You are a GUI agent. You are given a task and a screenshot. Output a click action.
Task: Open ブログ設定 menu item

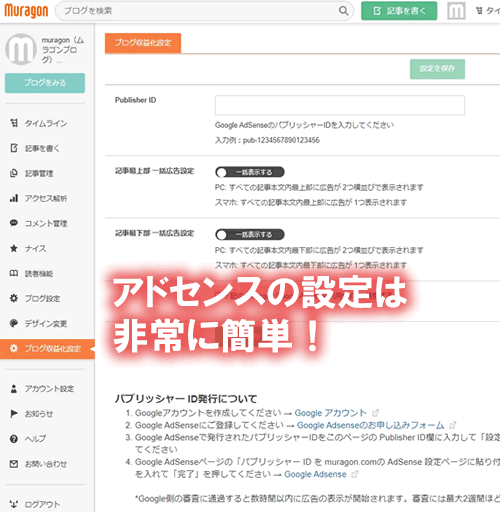[x=43, y=298]
